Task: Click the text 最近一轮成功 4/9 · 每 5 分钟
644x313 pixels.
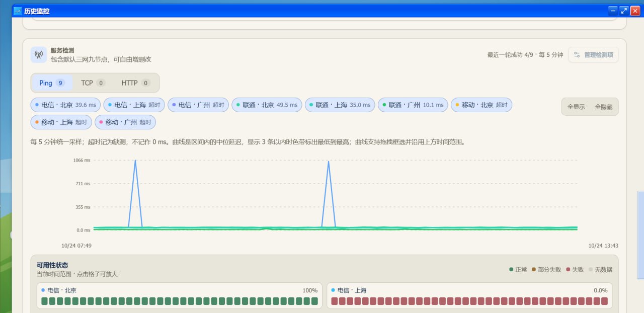Action: pyautogui.click(x=525, y=55)
